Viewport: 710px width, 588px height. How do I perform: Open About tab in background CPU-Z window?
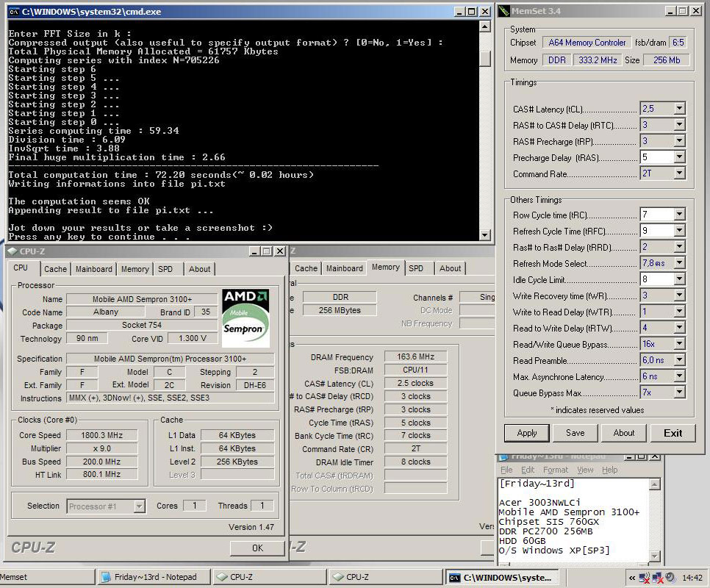coord(450,268)
